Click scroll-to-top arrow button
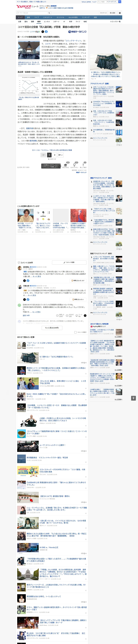This screenshot has height=644, width=138. pyautogui.click(x=133, y=398)
